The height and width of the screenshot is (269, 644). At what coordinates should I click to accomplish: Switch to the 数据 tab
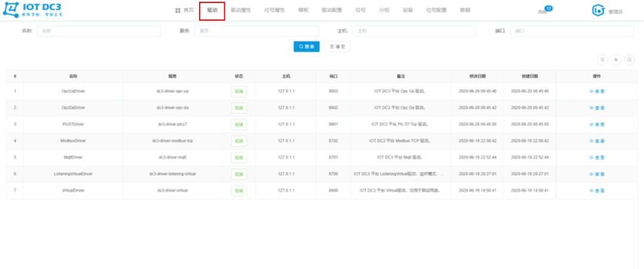click(x=465, y=10)
